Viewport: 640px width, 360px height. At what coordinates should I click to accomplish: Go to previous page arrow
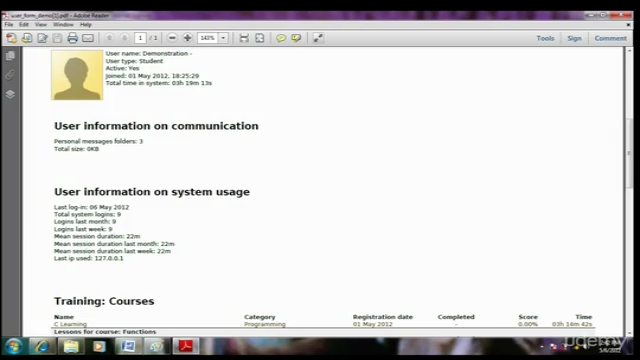tap(109, 38)
